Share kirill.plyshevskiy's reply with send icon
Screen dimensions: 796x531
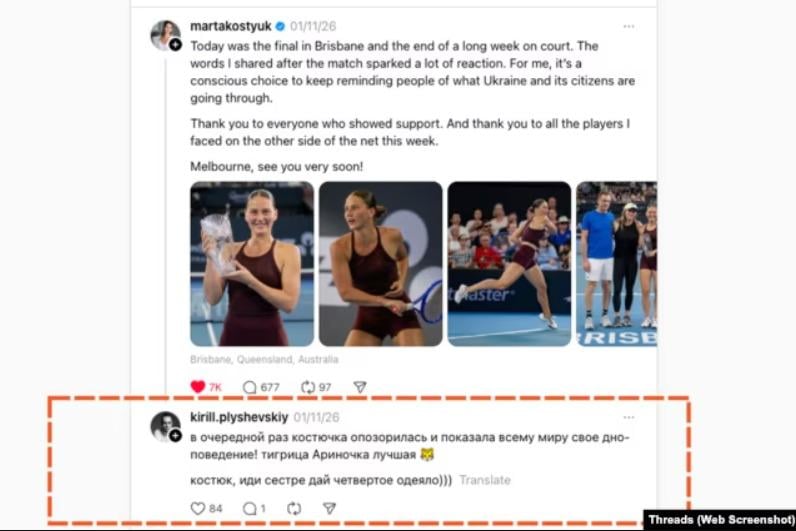tap(329, 508)
